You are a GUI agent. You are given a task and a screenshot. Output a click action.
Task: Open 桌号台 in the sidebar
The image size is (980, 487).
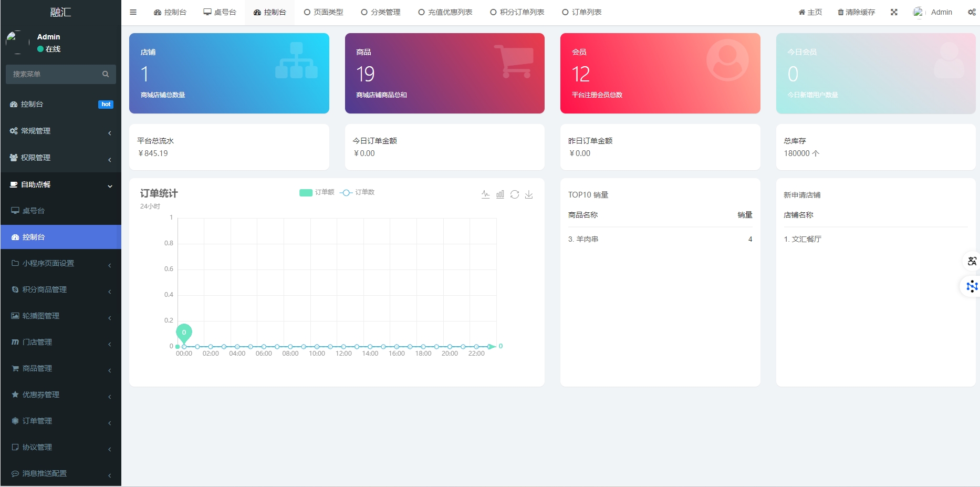coord(61,211)
